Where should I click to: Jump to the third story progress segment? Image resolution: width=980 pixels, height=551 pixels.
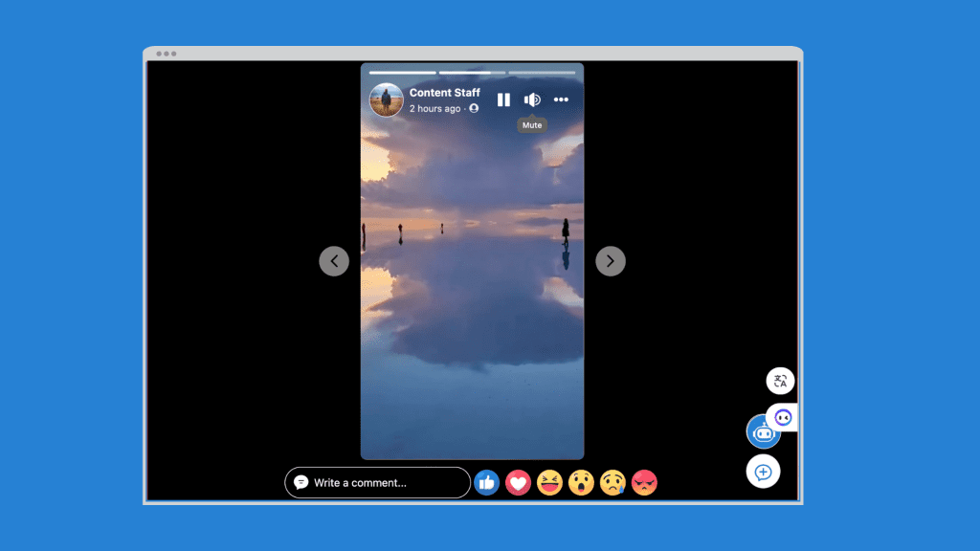click(x=542, y=73)
